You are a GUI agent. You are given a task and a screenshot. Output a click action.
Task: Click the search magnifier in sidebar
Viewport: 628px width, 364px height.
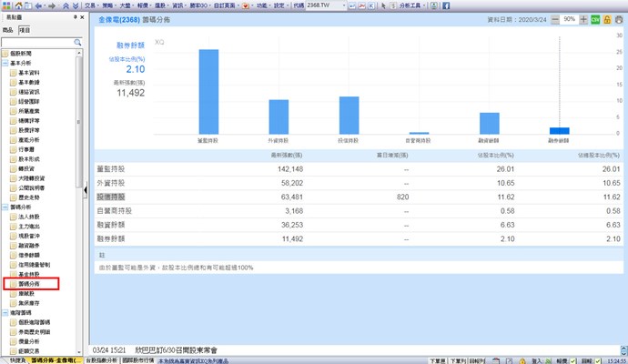[x=79, y=42]
